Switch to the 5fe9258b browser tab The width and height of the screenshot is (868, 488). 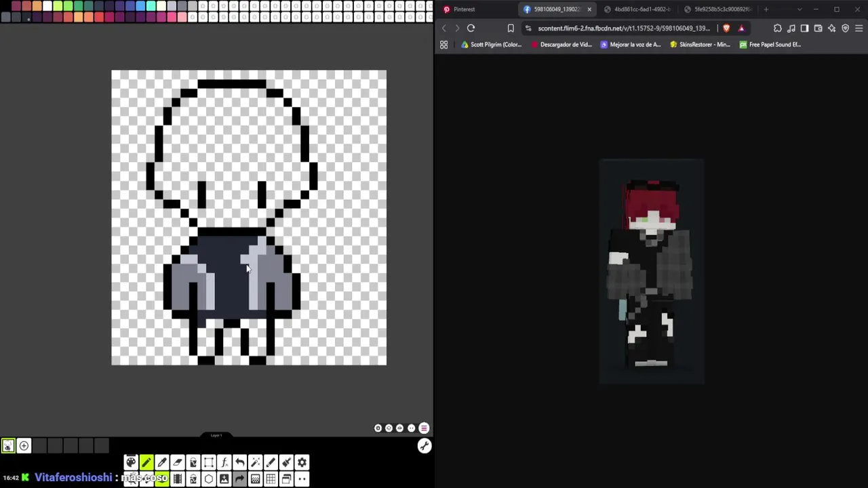717,9
